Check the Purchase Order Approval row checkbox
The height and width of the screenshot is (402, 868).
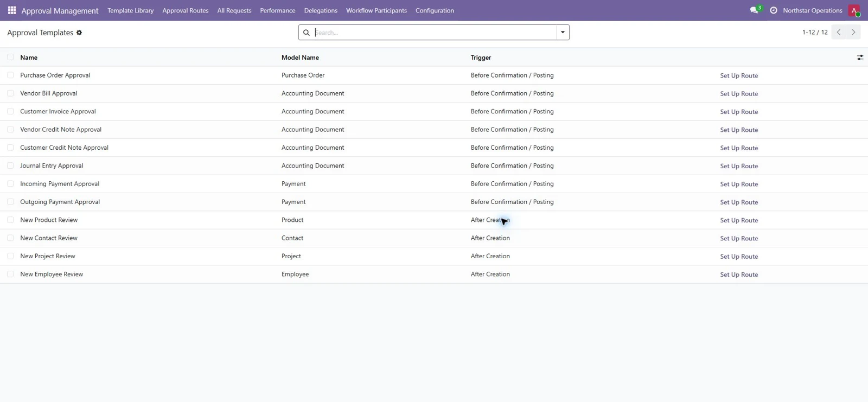click(10, 75)
